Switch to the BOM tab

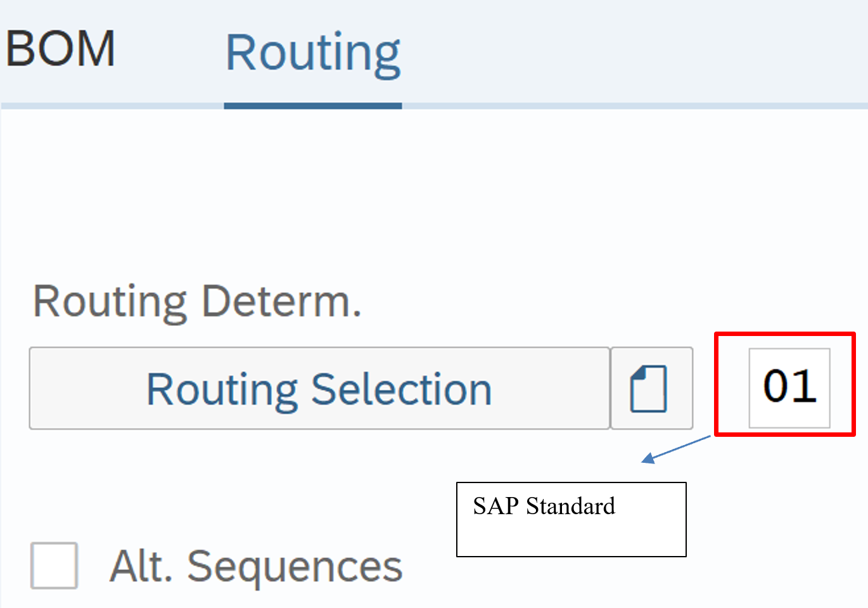coord(61,49)
